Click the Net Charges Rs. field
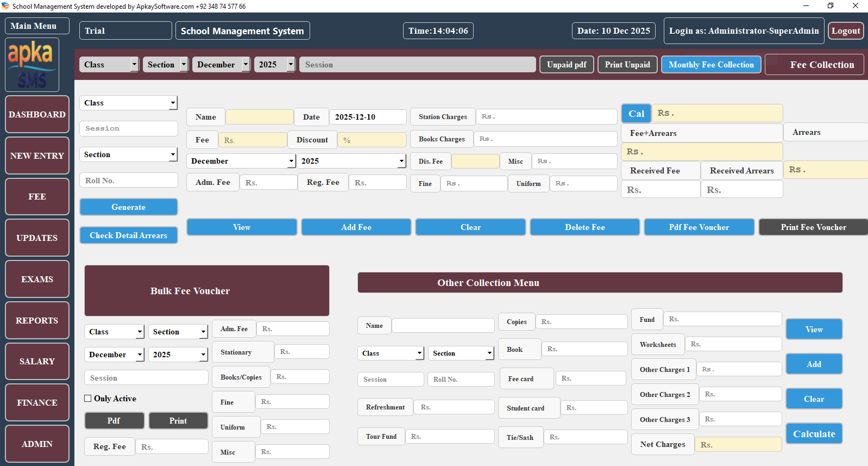868x466 pixels. coord(738,444)
